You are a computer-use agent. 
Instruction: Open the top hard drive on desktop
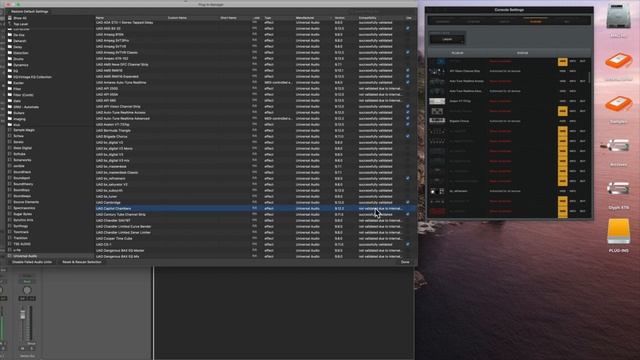618,17
